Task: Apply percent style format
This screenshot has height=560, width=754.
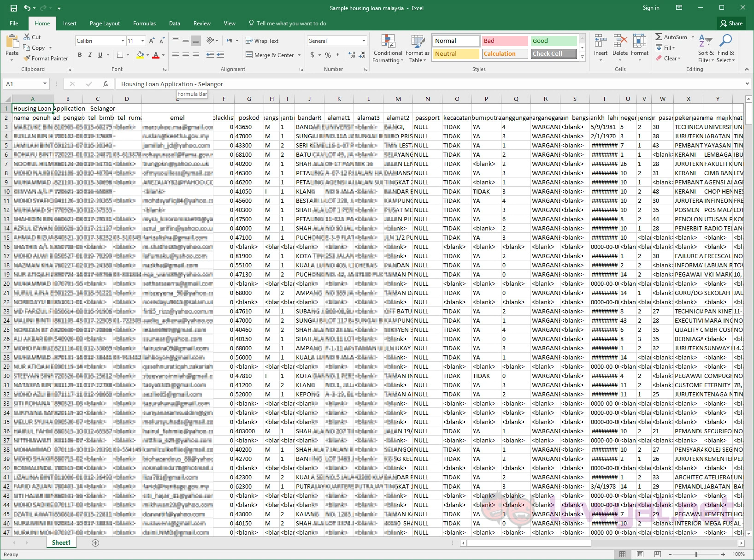Action: (x=328, y=55)
